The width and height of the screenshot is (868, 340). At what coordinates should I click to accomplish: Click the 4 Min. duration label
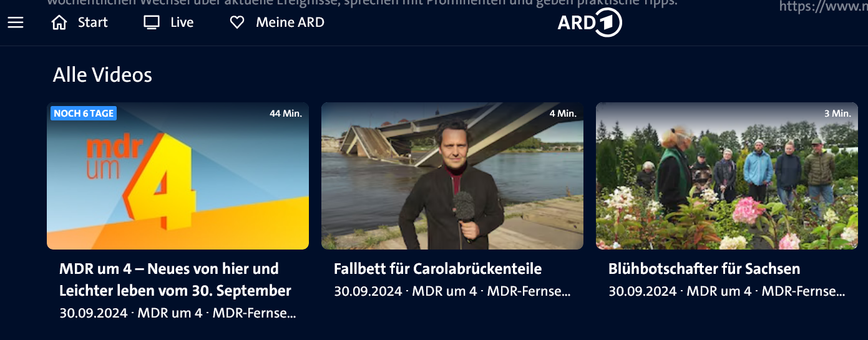pyautogui.click(x=563, y=114)
